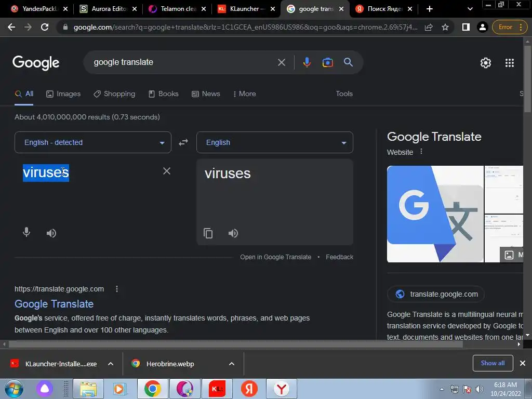Click the translate.google.com chip
The width and height of the screenshot is (532, 399).
[436, 294]
